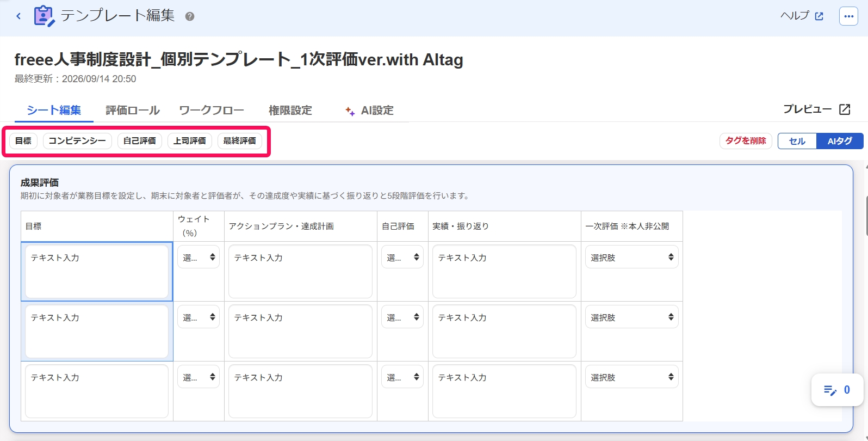Click the third row アクションプラン text input
The height and width of the screenshot is (441, 868).
pyautogui.click(x=300, y=391)
